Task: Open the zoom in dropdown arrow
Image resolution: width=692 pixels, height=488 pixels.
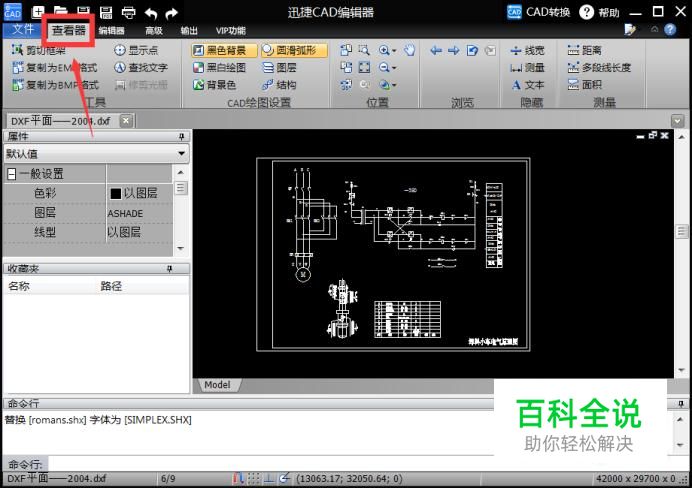Action: 395,51
